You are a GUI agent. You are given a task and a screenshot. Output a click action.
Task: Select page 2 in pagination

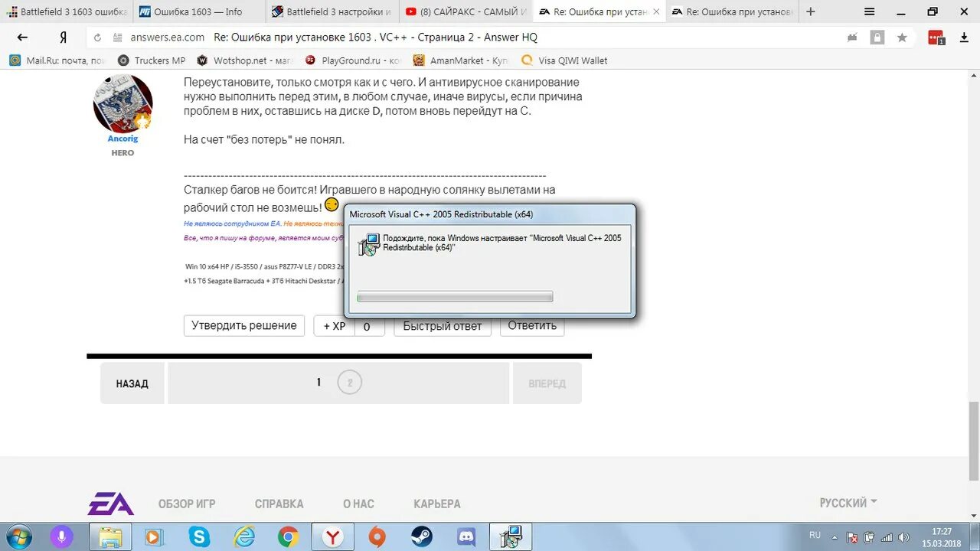350,382
